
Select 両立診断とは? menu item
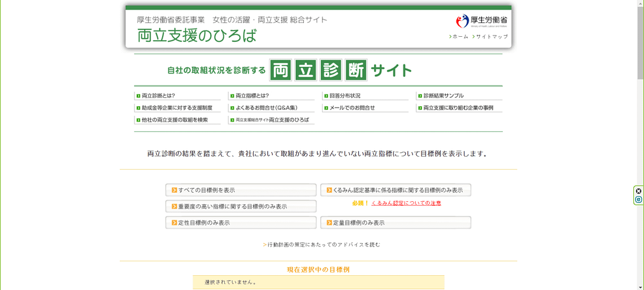coord(158,96)
